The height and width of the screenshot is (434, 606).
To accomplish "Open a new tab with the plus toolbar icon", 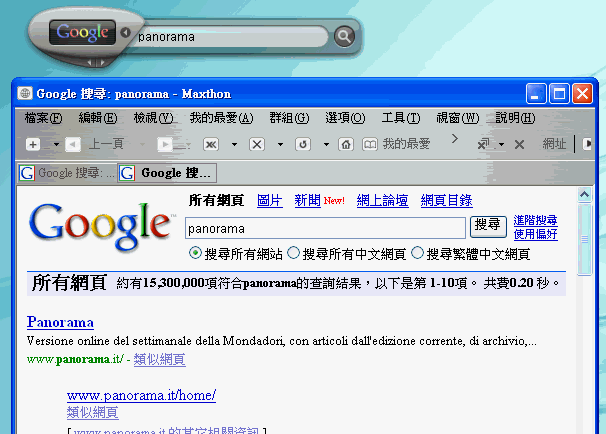I will coord(33,145).
